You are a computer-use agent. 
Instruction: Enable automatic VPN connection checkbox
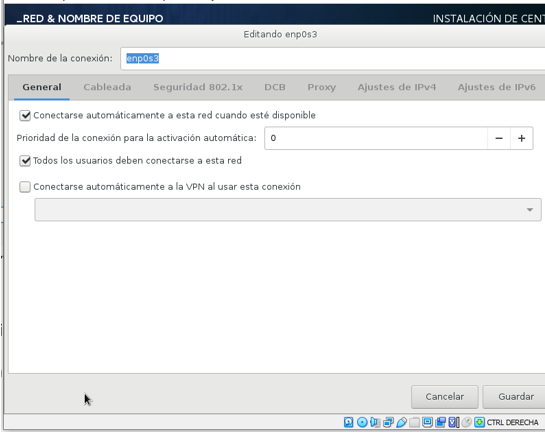click(x=25, y=187)
